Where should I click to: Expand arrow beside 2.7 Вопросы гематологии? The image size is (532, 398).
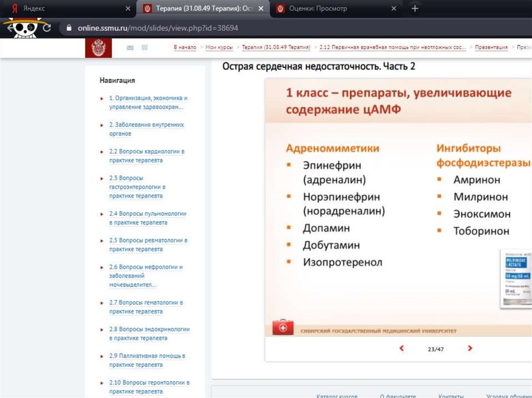(102, 303)
